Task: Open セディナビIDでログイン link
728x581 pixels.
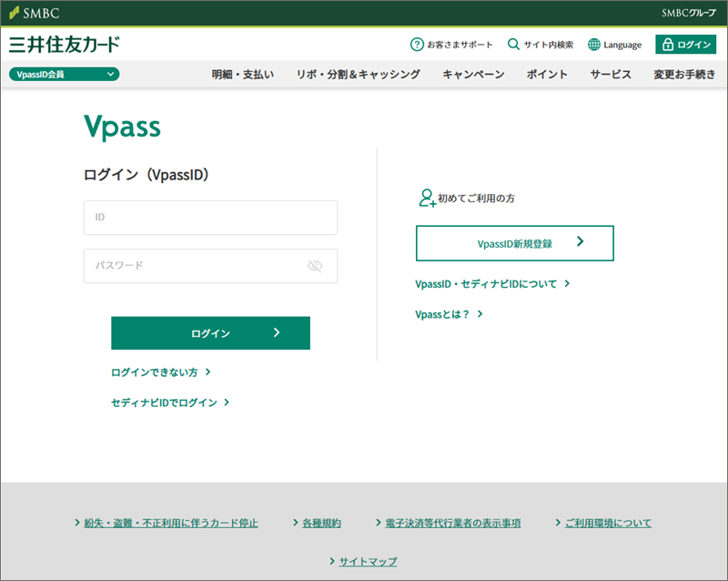Action: tap(170, 403)
